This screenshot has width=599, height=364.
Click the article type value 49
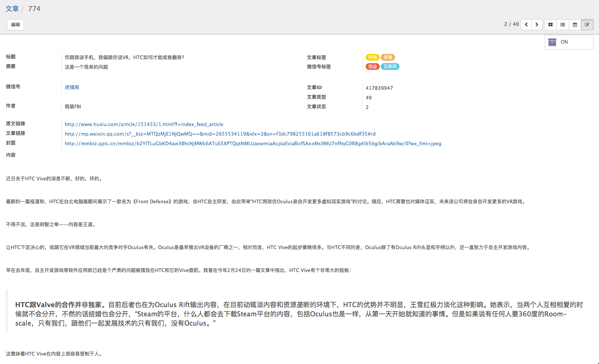pyautogui.click(x=369, y=98)
